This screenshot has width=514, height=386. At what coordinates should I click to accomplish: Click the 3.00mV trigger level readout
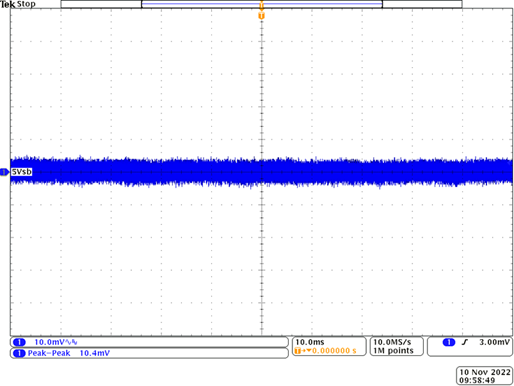tap(494, 342)
